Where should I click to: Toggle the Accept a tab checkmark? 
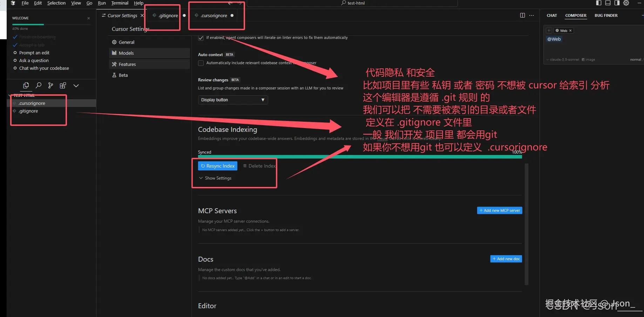[x=15, y=45]
